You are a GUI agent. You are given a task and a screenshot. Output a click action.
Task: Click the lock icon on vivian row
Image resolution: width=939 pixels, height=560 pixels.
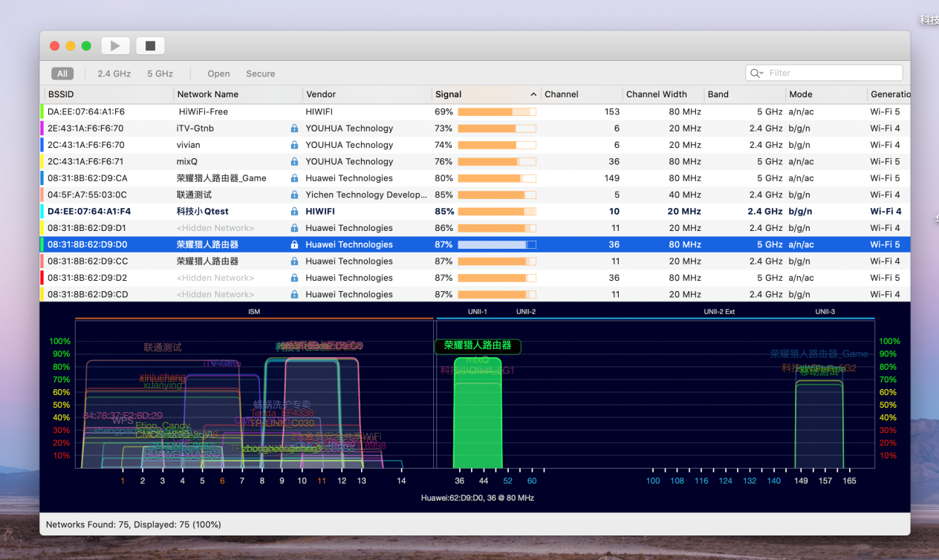294,145
